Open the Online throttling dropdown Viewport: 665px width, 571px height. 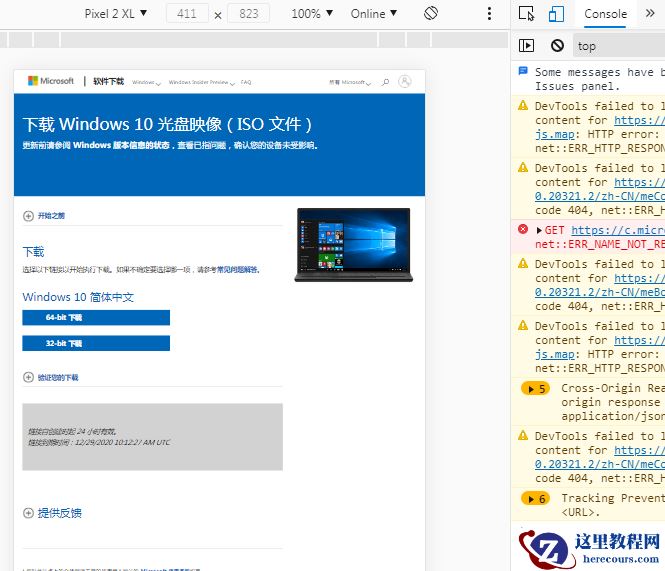374,14
